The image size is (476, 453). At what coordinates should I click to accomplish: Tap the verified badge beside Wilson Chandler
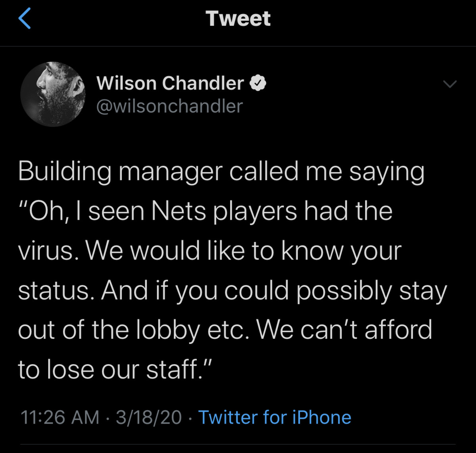[x=258, y=83]
